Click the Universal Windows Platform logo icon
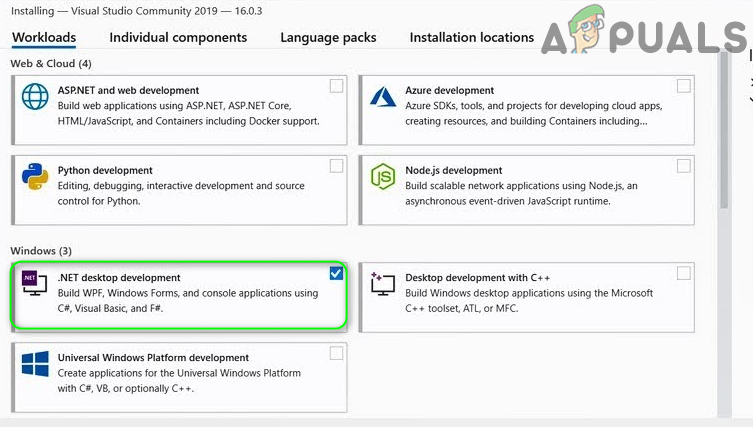753x427 pixels. tap(35, 364)
